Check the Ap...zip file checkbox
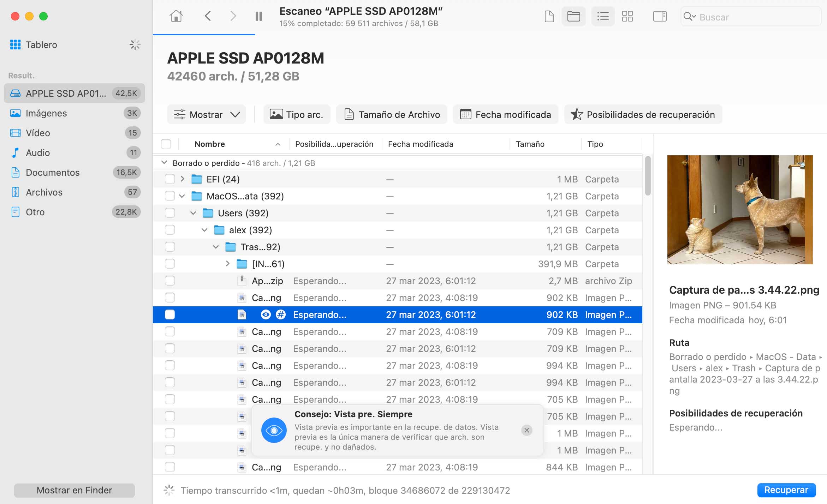 pyautogui.click(x=170, y=281)
